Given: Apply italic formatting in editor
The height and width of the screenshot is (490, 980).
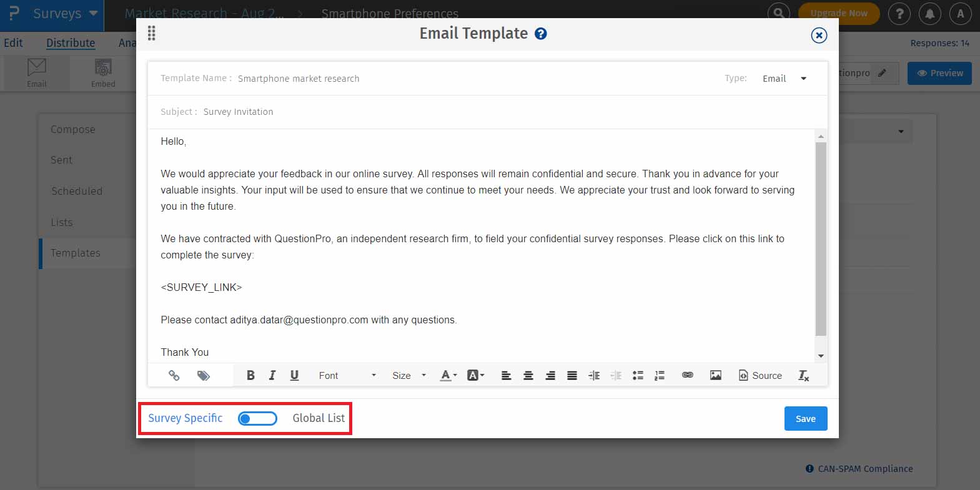Looking at the screenshot, I should [272, 375].
